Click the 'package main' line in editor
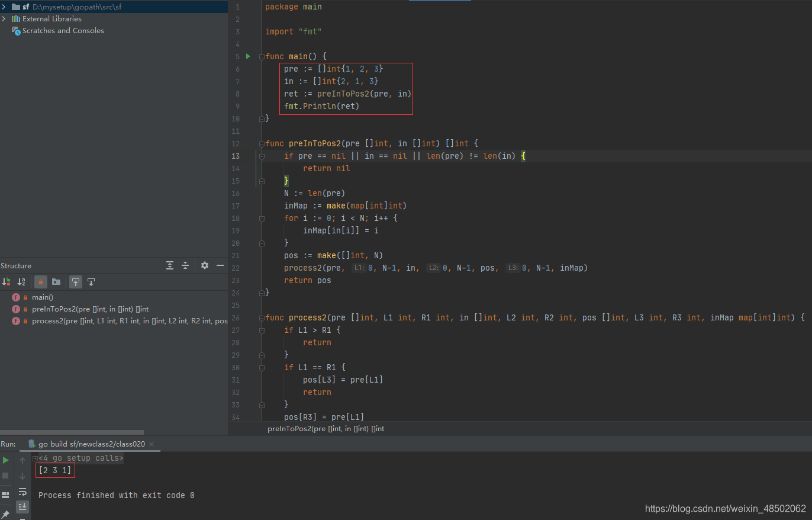 tap(294, 7)
